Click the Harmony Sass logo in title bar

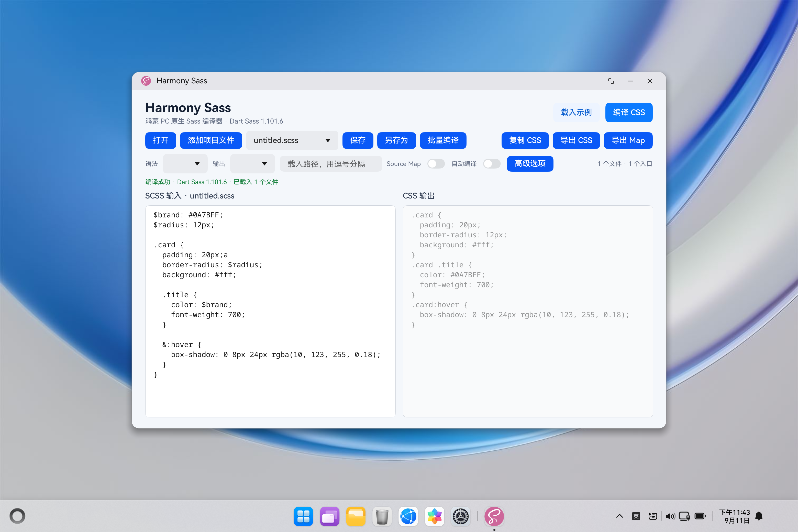tap(146, 81)
